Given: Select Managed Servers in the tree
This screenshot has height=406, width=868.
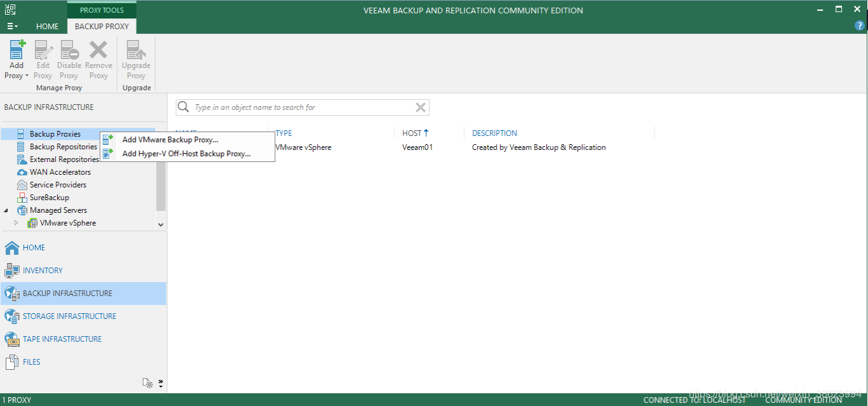Looking at the screenshot, I should 58,210.
